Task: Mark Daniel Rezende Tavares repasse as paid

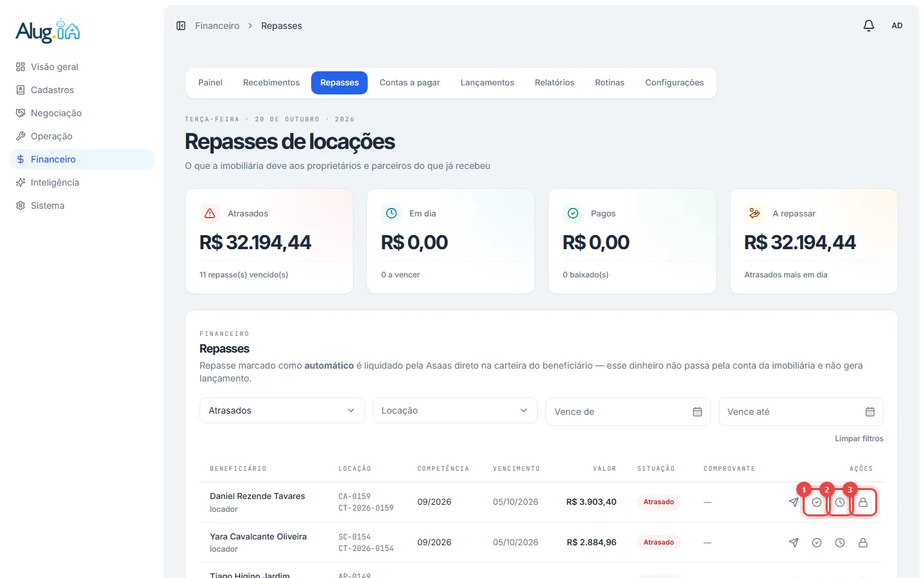Action: [x=817, y=502]
